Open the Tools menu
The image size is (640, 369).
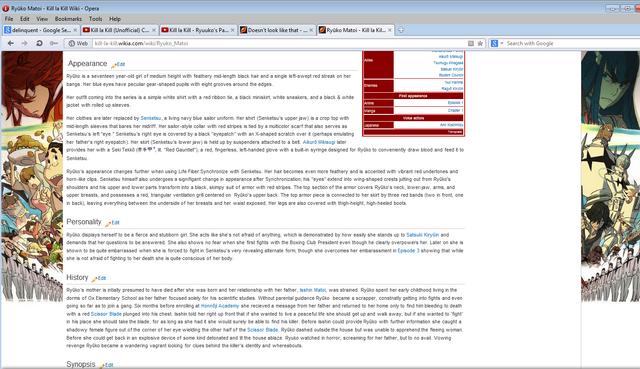click(96, 19)
